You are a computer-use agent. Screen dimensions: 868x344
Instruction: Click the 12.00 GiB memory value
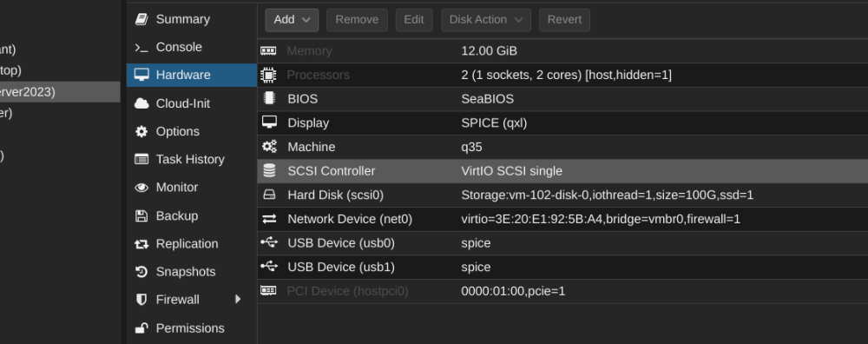tap(490, 51)
